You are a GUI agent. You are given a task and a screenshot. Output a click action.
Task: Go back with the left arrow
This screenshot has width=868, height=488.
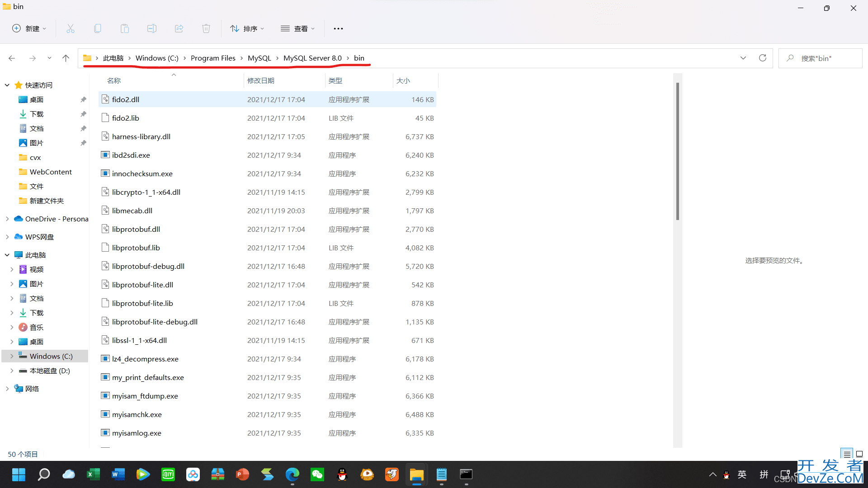pos(12,58)
